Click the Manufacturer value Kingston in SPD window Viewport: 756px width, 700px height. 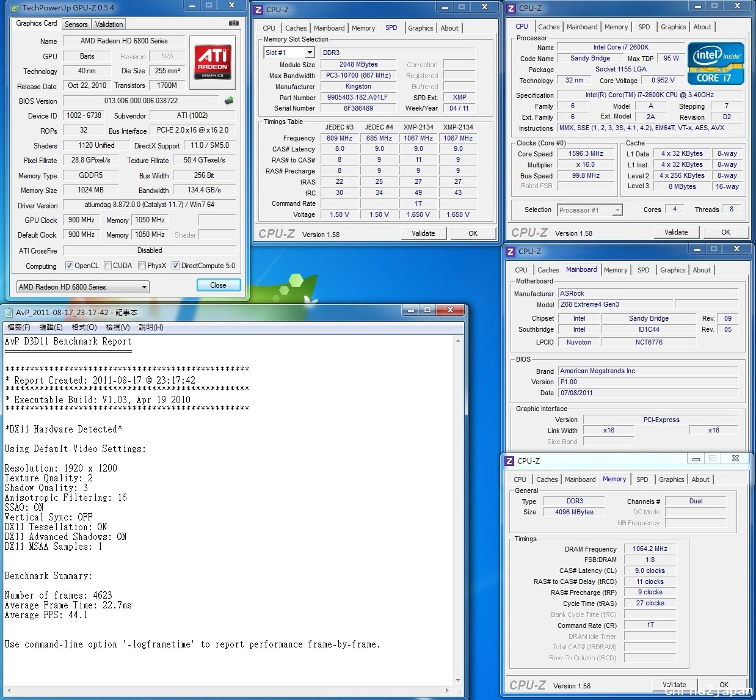click(x=358, y=86)
